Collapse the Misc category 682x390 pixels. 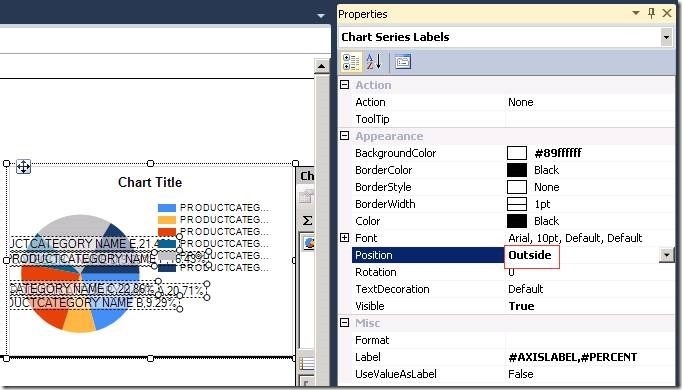tap(344, 323)
